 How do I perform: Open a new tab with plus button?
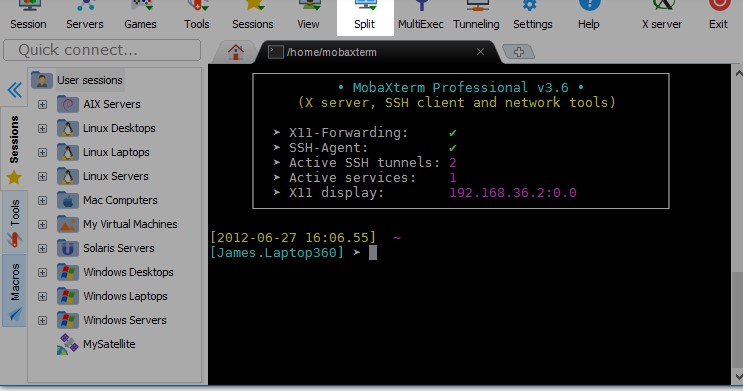click(x=518, y=52)
